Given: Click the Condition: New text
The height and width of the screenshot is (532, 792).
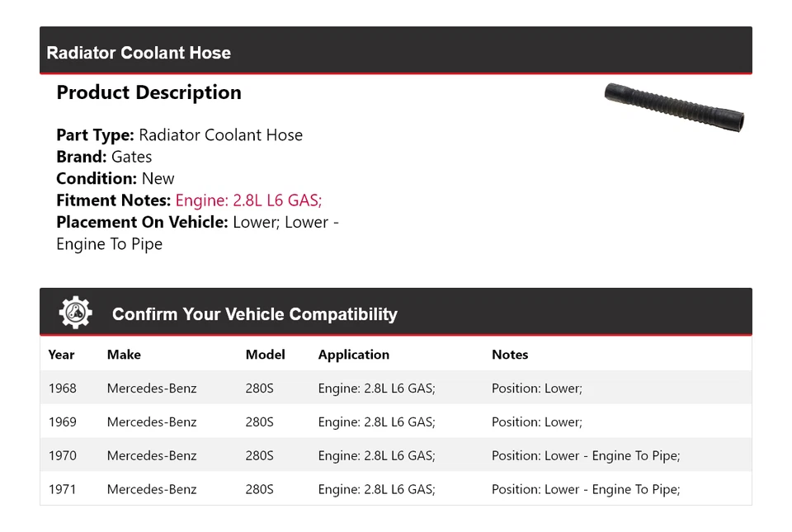Looking at the screenshot, I should (115, 179).
